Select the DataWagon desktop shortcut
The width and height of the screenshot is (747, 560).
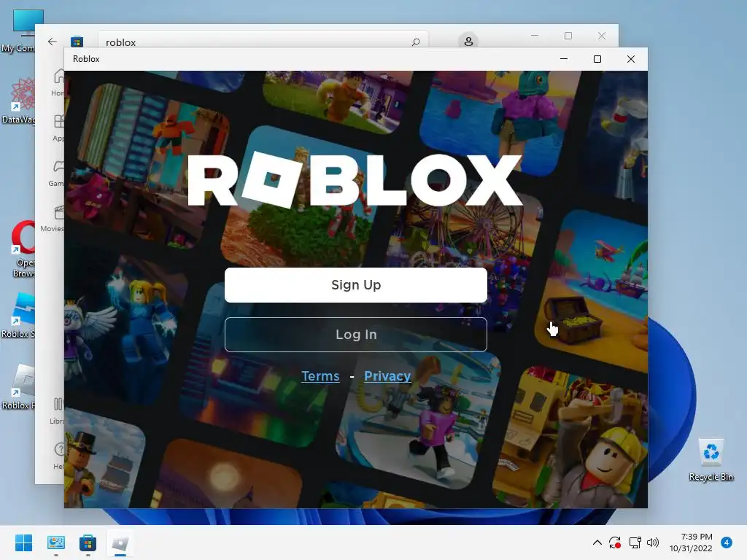(x=19, y=101)
